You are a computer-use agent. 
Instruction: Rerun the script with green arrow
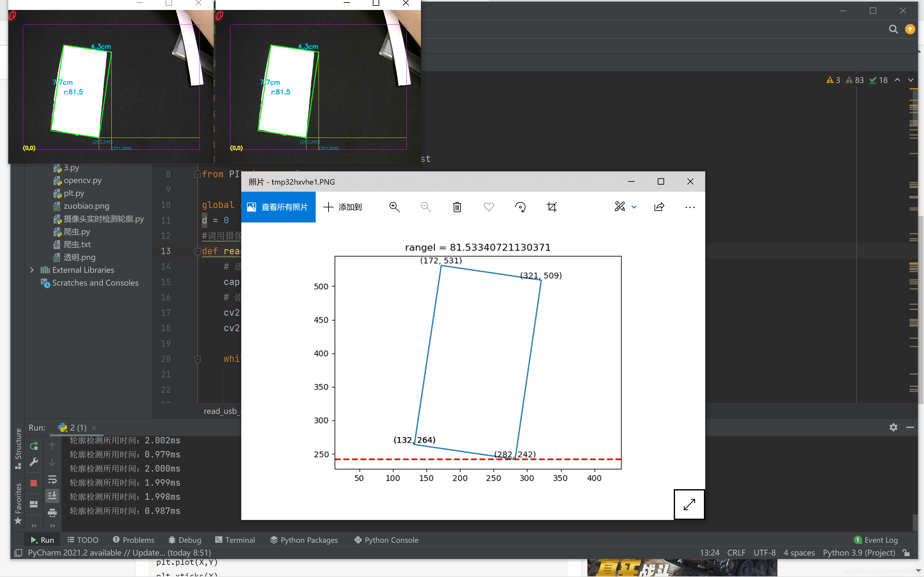click(x=34, y=446)
